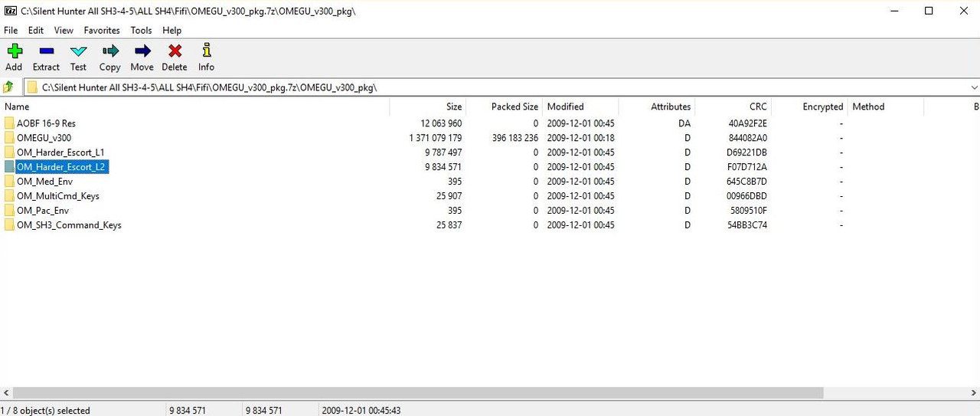Viewport: 980px width, 416px height.
Task: Click folder icon for OM_Med_Env
Action: [x=9, y=182]
